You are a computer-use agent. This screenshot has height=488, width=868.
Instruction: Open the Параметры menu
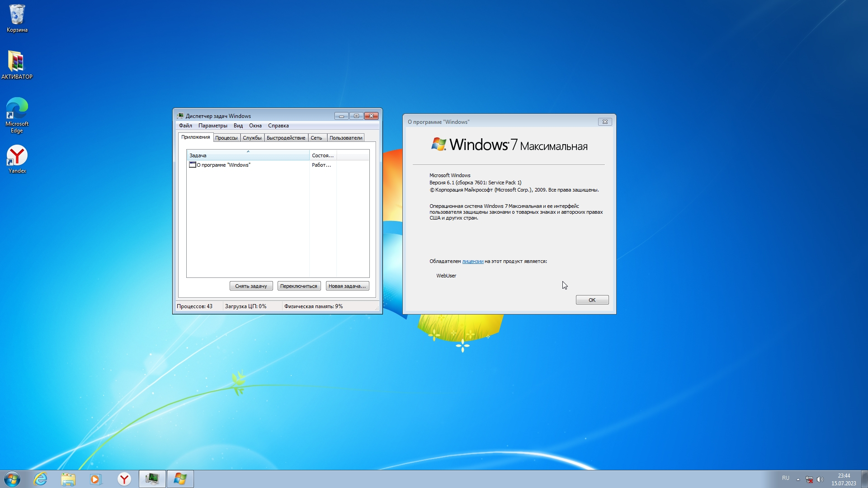point(212,126)
